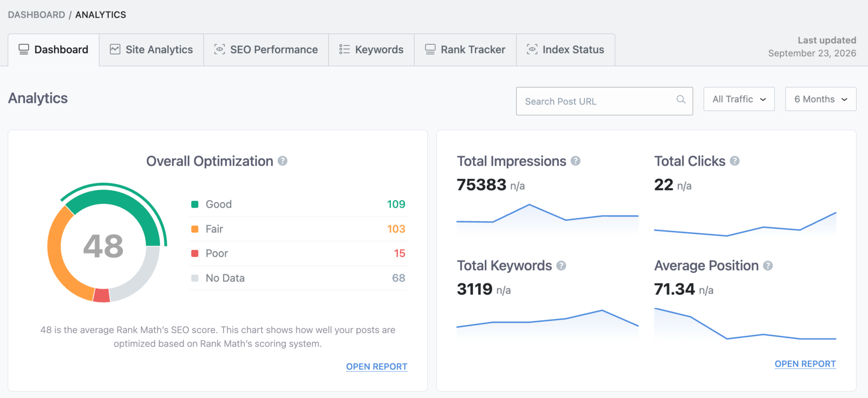Click the Total Clicks heading

(690, 161)
